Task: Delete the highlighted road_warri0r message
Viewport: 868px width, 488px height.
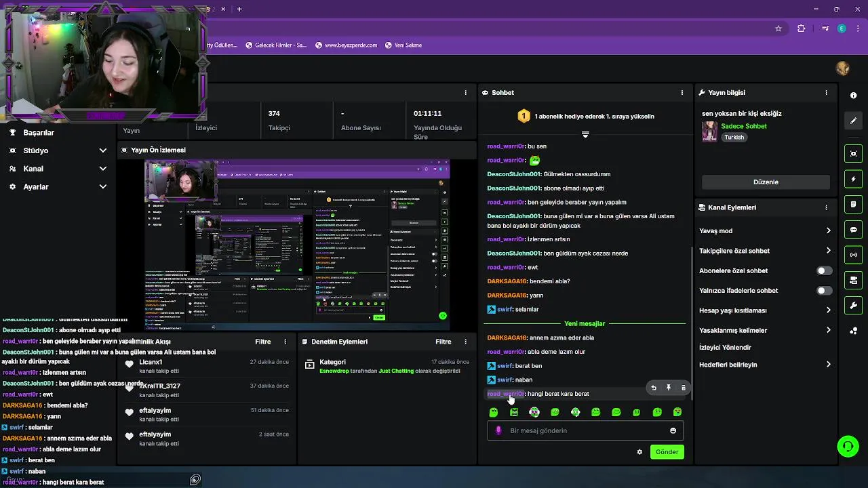Action: pyautogui.click(x=683, y=388)
